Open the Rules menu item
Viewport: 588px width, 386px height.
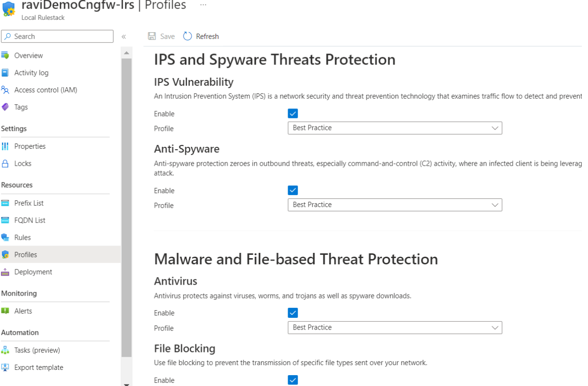click(x=22, y=237)
